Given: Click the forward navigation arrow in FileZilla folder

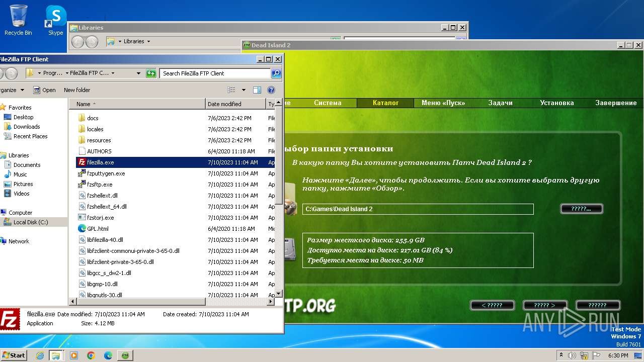Looking at the screenshot, I should point(11,73).
